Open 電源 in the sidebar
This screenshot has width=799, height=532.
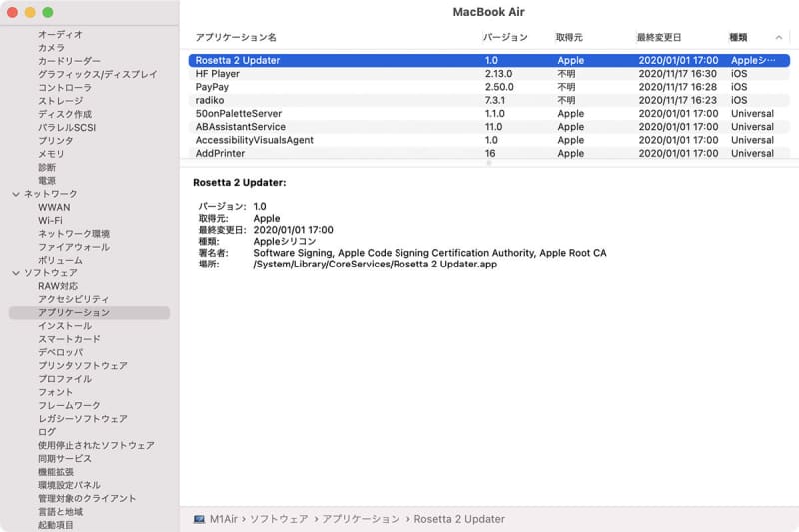47,181
